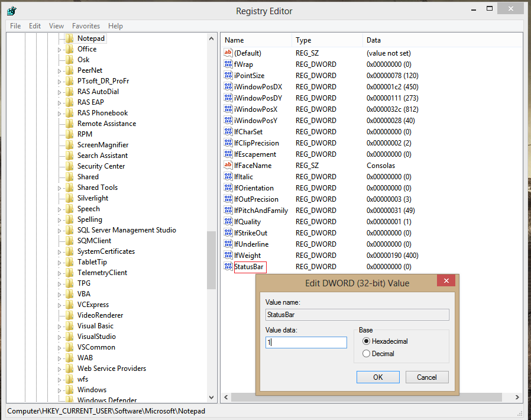Click the Notepad key folder icon
The height and width of the screenshot is (420, 531).
click(x=69, y=38)
